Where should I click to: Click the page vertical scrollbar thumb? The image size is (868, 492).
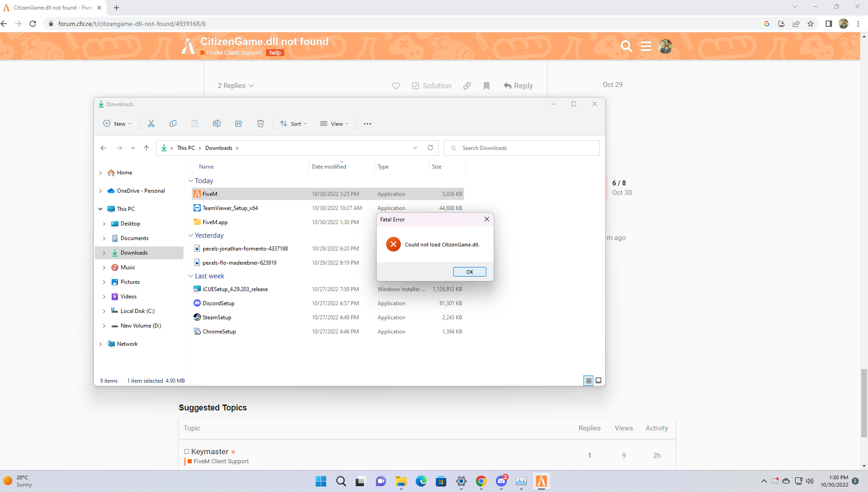pyautogui.click(x=864, y=403)
